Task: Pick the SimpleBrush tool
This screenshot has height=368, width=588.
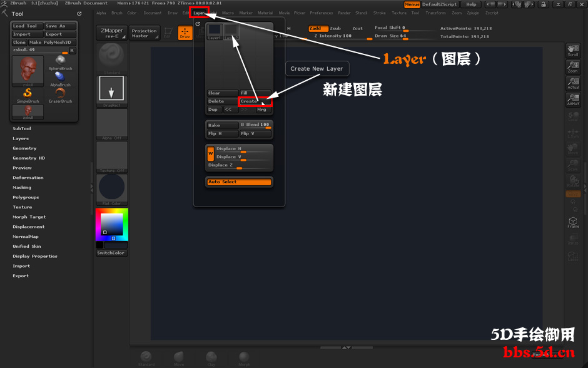Action: click(28, 96)
